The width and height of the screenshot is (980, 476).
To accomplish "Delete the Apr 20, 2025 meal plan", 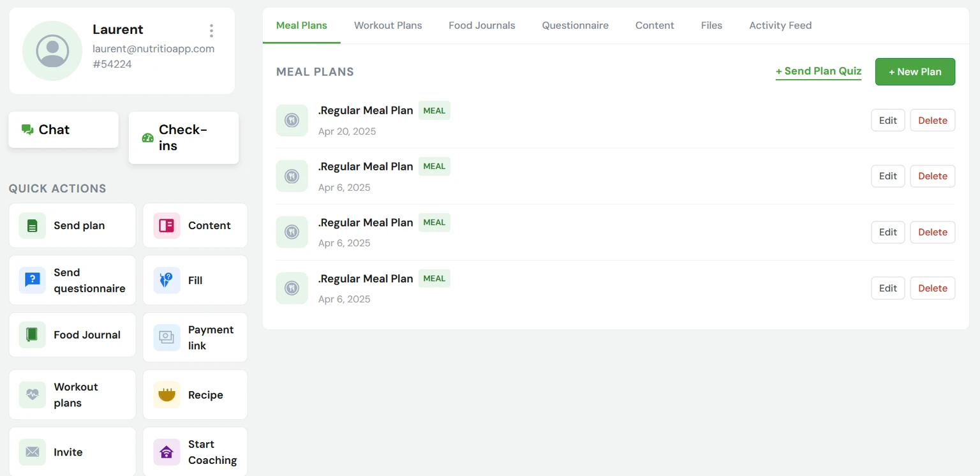I will [933, 120].
